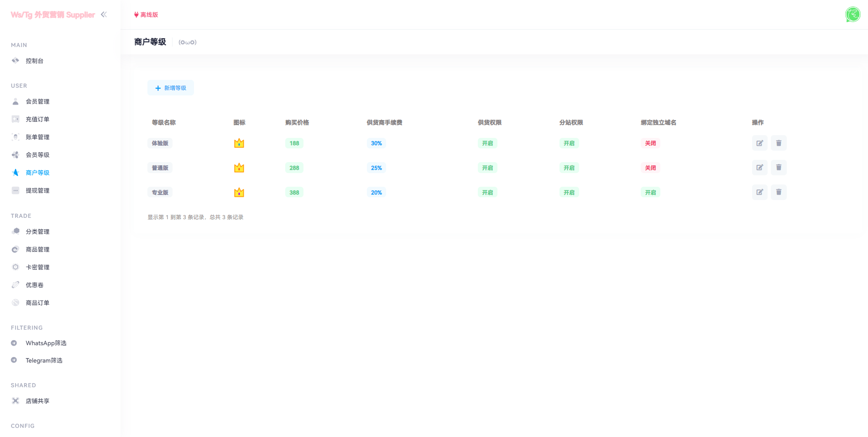Click the 离线版 link in header

coord(146,15)
